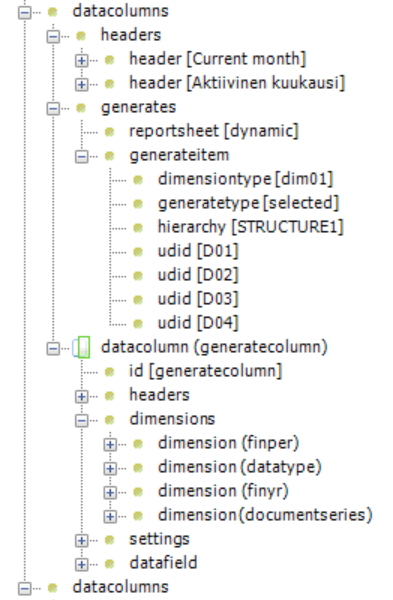Viewport: 393px width, 600px height.
Task: Click the bullet icon beside udid [D01]
Action: (x=138, y=252)
